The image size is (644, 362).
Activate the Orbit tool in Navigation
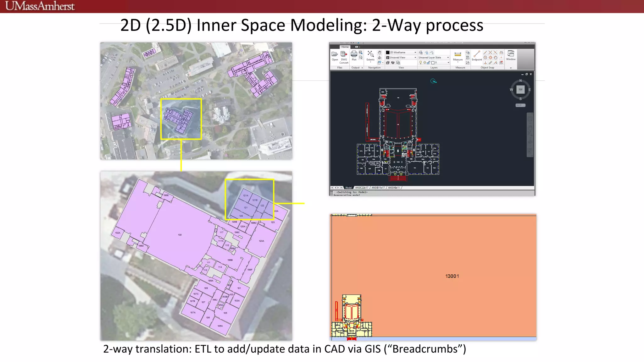point(380,58)
